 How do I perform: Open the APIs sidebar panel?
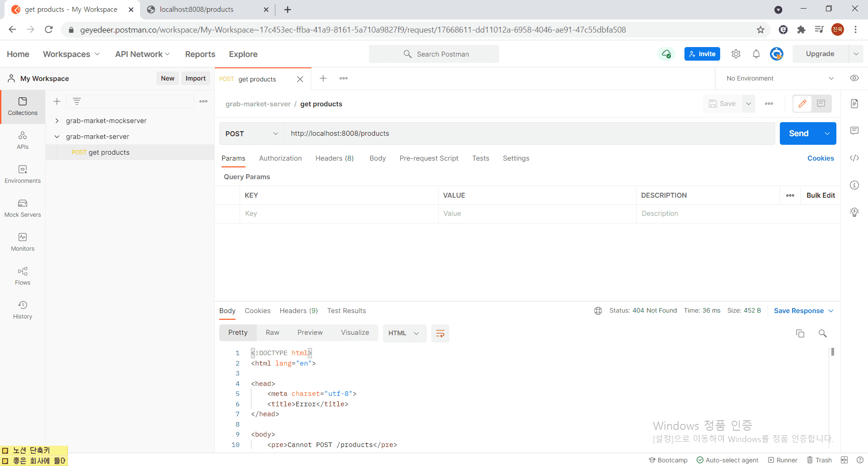point(23,141)
